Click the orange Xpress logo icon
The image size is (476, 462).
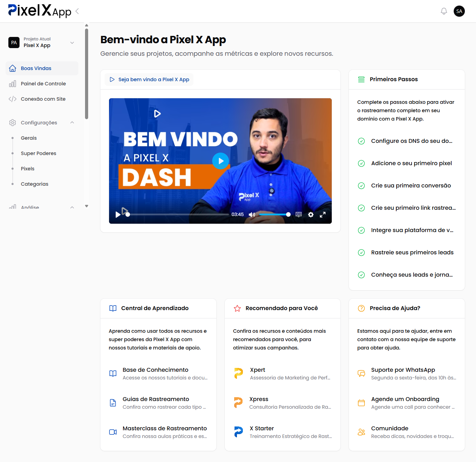pyautogui.click(x=238, y=403)
